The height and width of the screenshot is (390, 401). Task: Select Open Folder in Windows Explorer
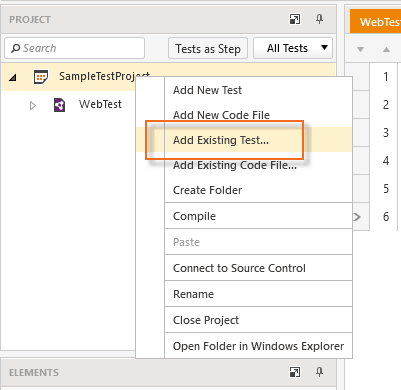[x=258, y=346]
